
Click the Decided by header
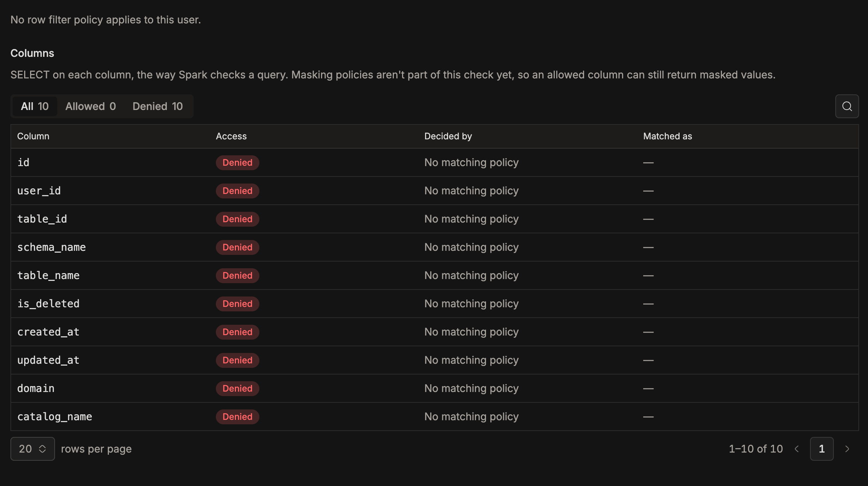tap(448, 136)
